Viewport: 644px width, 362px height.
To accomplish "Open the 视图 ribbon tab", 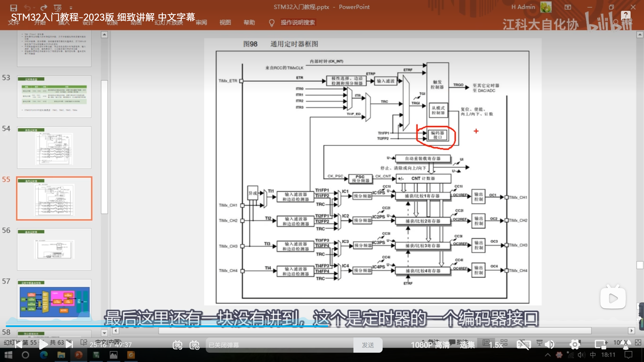I will tap(225, 22).
